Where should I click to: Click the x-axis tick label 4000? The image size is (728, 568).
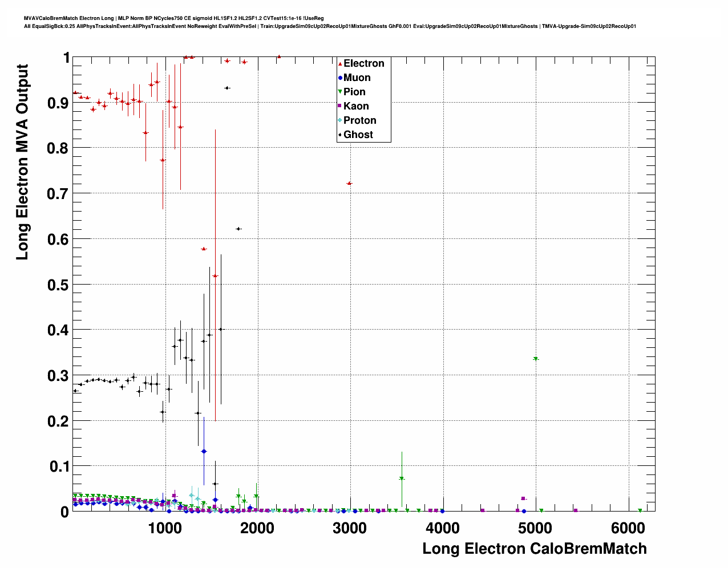442,528
